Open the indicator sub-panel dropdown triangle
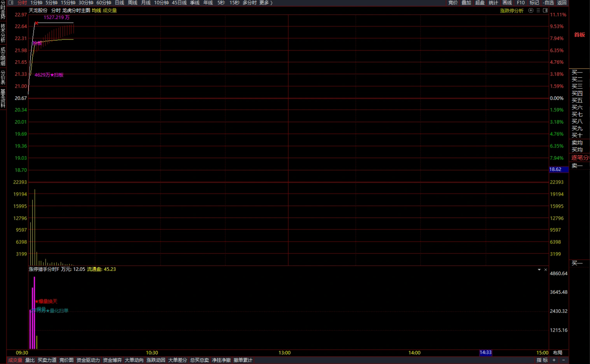 tap(539, 270)
